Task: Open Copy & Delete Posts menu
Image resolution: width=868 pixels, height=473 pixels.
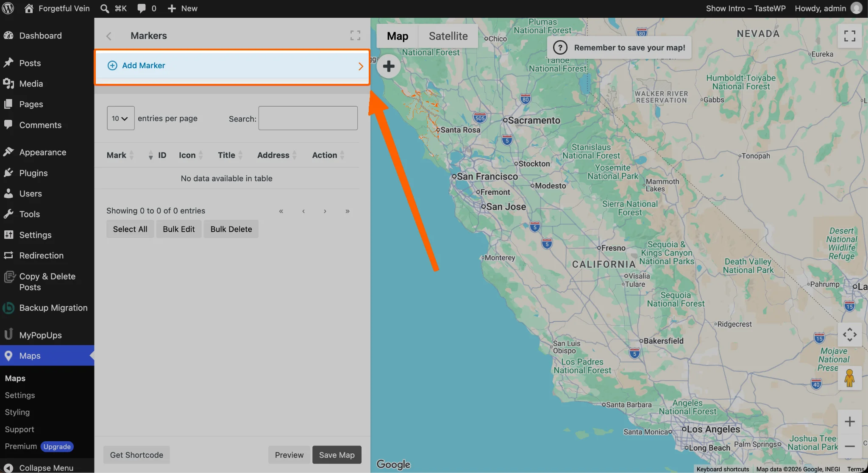Action: coord(47,282)
